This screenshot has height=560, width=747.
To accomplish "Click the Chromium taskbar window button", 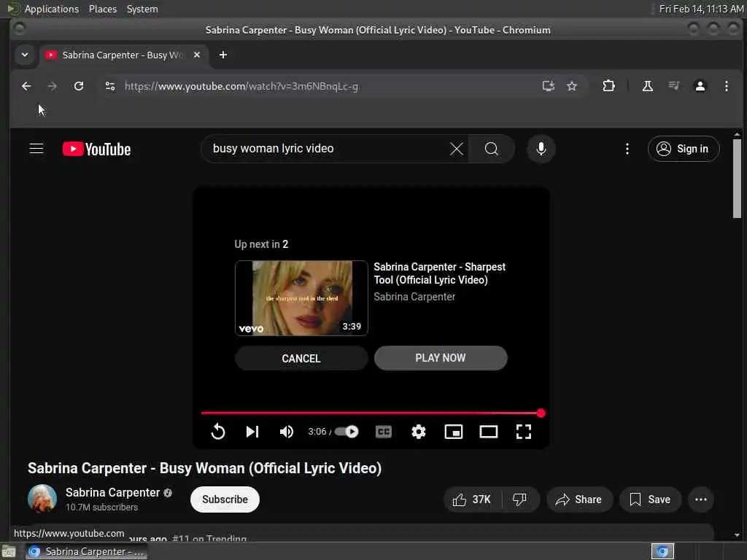I will [x=87, y=551].
